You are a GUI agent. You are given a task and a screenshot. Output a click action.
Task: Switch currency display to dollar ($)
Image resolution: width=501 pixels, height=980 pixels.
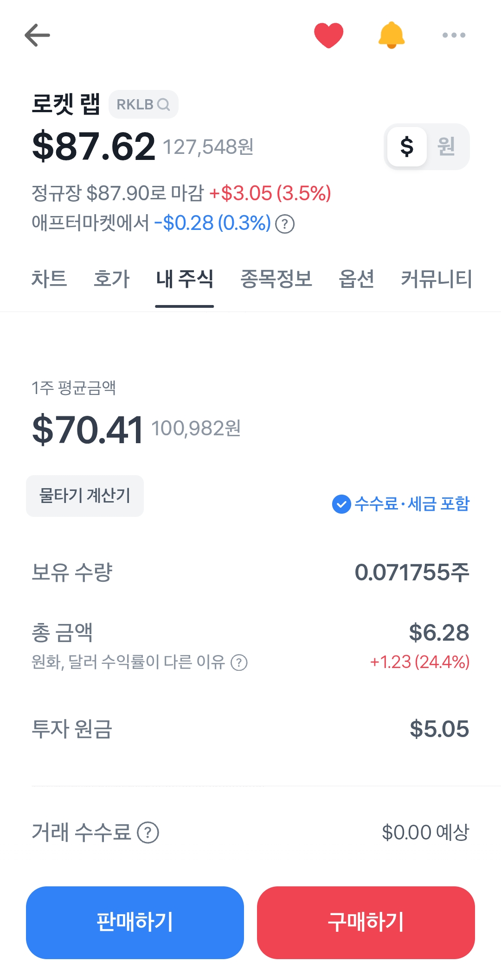click(407, 146)
